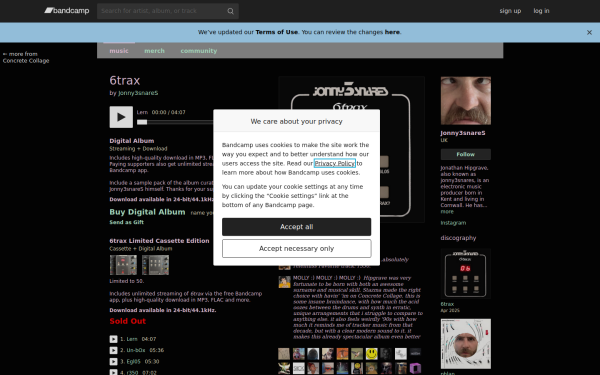Open the log in link

[x=541, y=11]
